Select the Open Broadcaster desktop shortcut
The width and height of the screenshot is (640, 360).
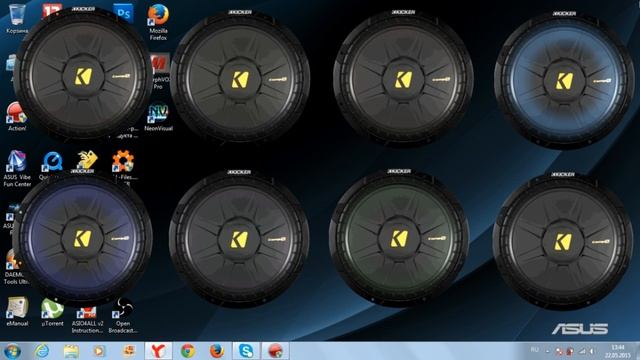click(x=122, y=316)
